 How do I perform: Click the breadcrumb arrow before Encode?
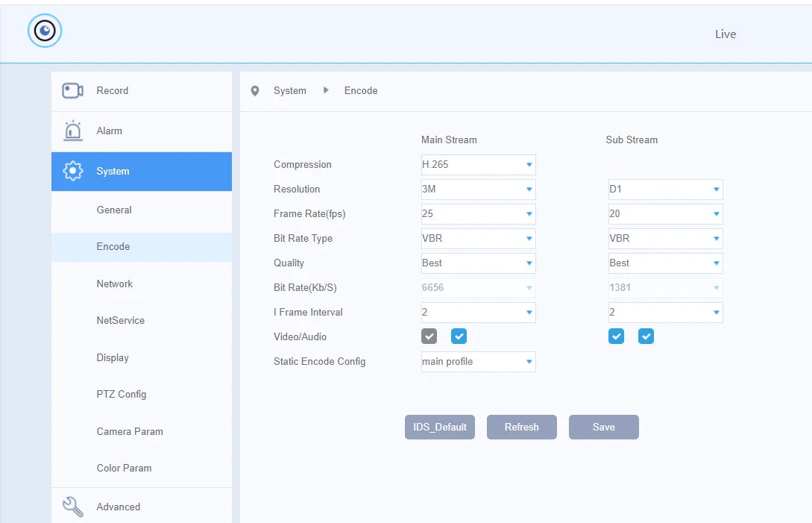point(326,90)
